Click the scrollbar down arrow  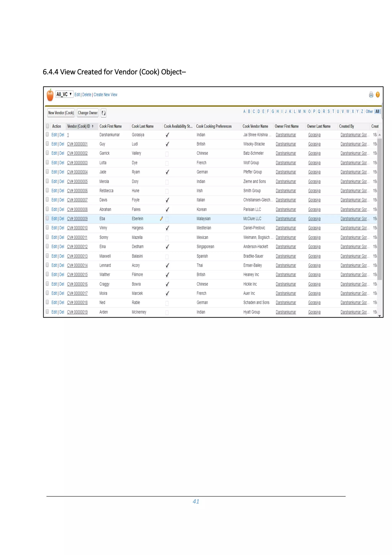(379, 316)
